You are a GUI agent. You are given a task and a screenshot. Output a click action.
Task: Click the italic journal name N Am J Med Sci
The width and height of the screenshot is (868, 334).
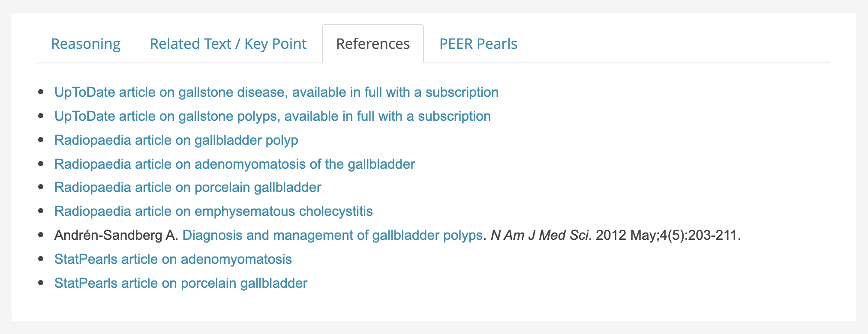tap(539, 235)
